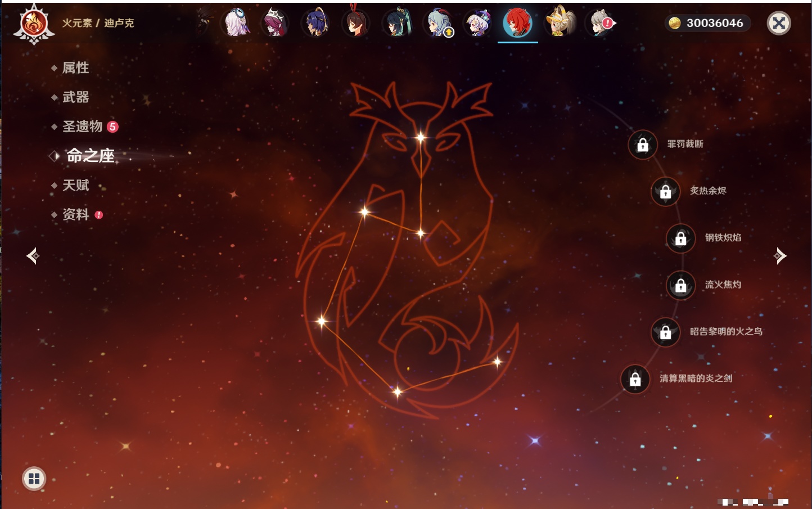This screenshot has width=812, height=509.
Task: Open the locked 罪罚裁断 constellation node
Action: pyautogui.click(x=643, y=145)
